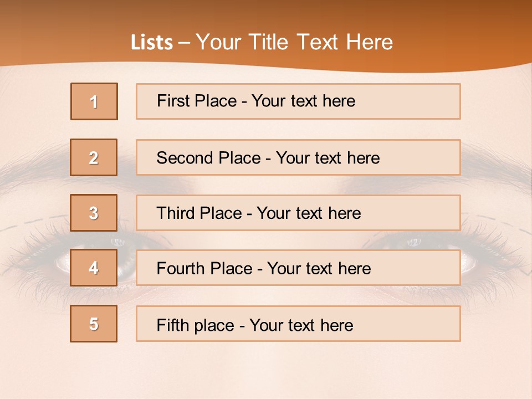Select the "Second Place" text bar

(298, 157)
